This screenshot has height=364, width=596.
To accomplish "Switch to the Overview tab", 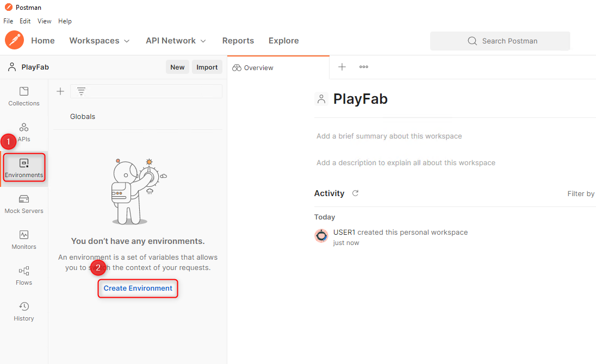I will point(252,67).
